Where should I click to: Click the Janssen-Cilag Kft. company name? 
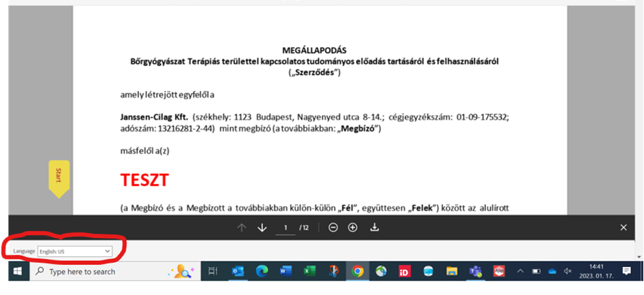point(155,117)
